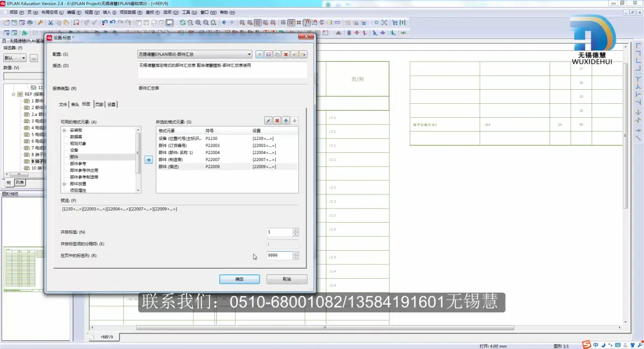Click the '...' filter browse button
Screen dimensions: 644x349
point(33,58)
